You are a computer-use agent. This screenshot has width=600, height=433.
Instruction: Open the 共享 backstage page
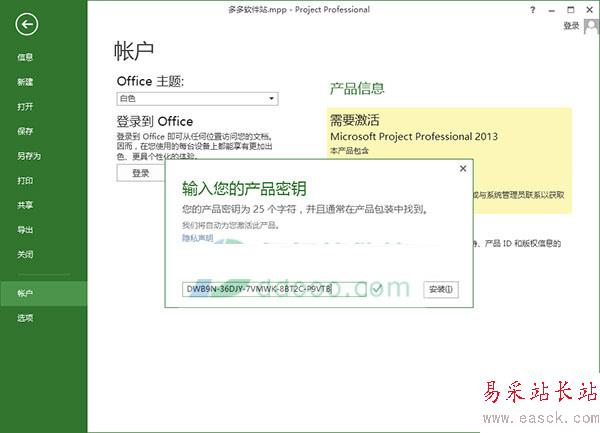coord(25,205)
